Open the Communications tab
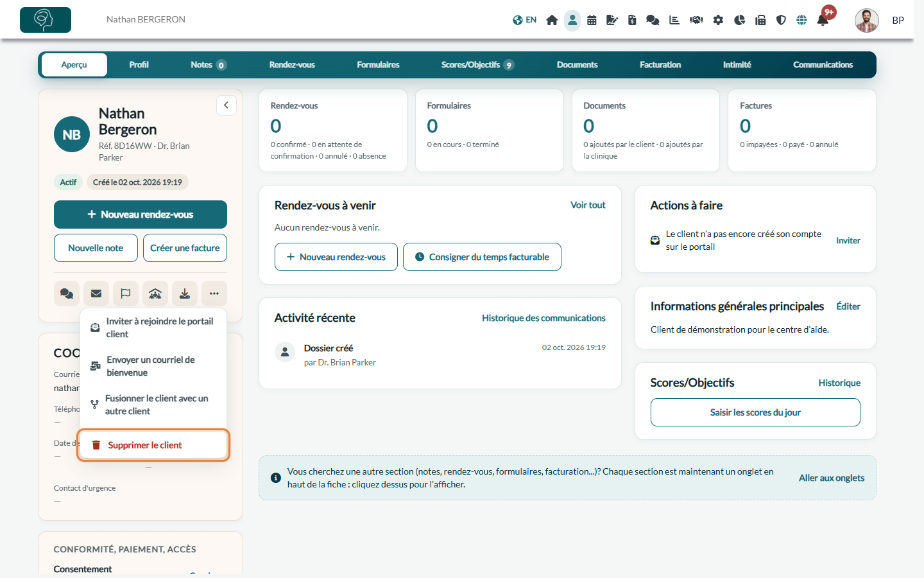Screen dimensions: 924x578 pyautogui.click(x=823, y=65)
